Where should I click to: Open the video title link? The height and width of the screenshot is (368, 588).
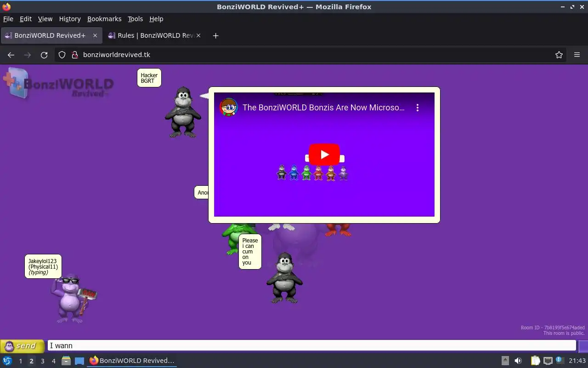pyautogui.click(x=323, y=108)
